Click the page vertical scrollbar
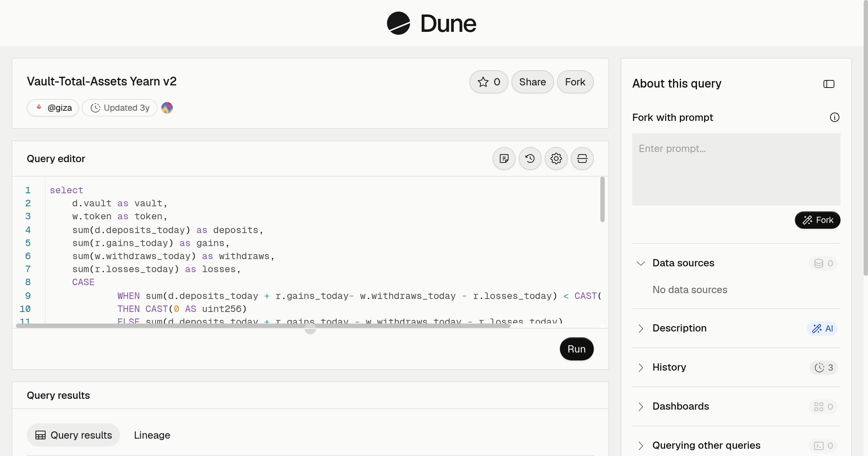Screen dimensions: 868x456 pyautogui.click(x=865, y=138)
